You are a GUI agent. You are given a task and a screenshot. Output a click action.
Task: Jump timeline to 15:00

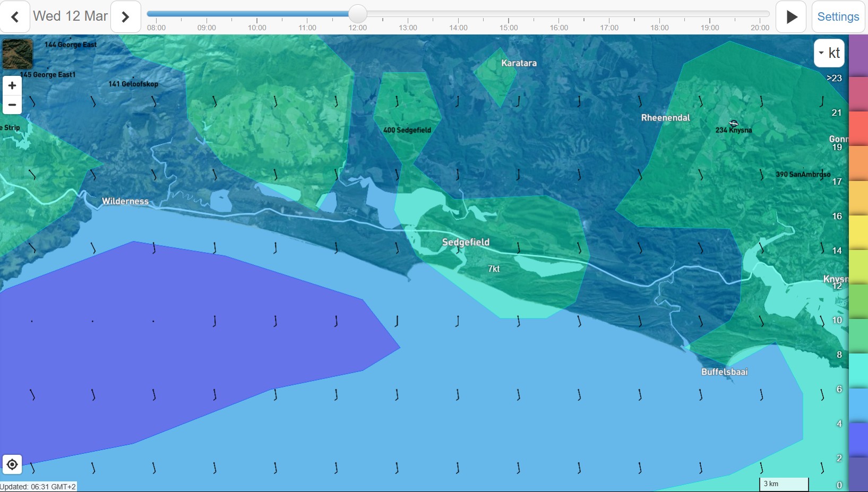[509, 28]
